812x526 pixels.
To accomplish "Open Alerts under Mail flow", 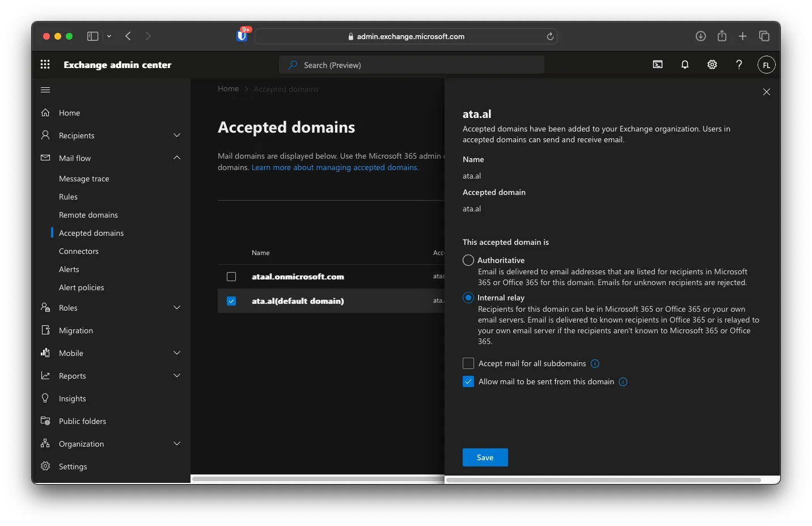I will point(69,269).
